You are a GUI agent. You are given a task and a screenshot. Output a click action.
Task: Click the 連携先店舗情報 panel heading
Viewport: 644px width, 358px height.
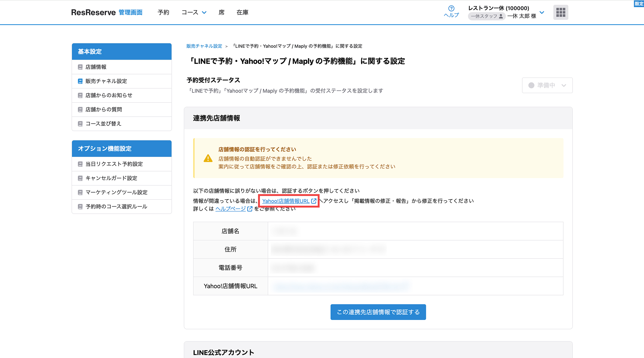pos(217,118)
